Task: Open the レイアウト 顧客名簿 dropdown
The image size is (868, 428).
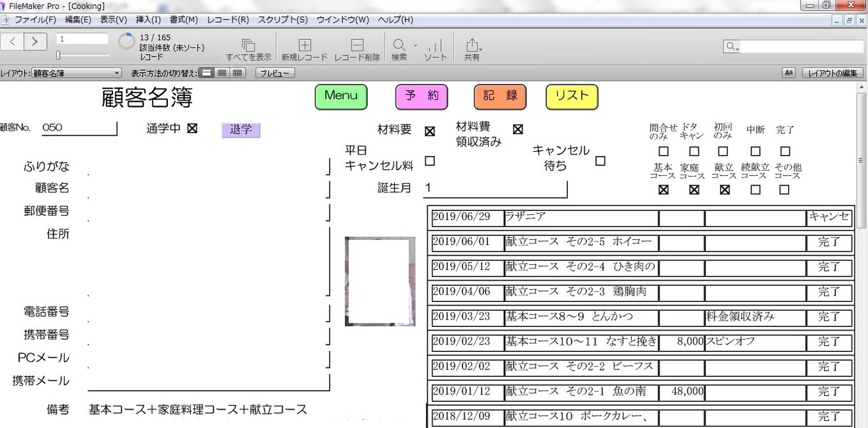Action: 77,73
